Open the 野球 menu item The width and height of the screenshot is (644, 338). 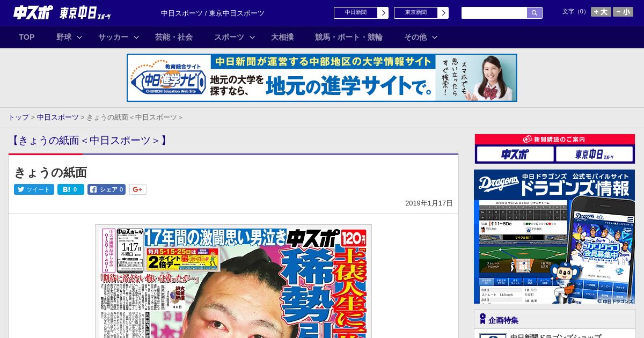(x=64, y=37)
